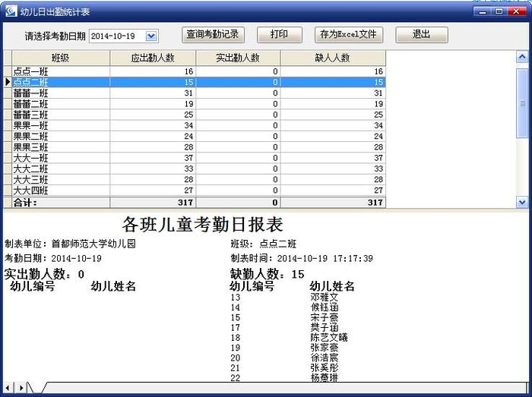532x397 pixels.
Task: Click the absent child name 徐浩宸
Action: click(325, 358)
